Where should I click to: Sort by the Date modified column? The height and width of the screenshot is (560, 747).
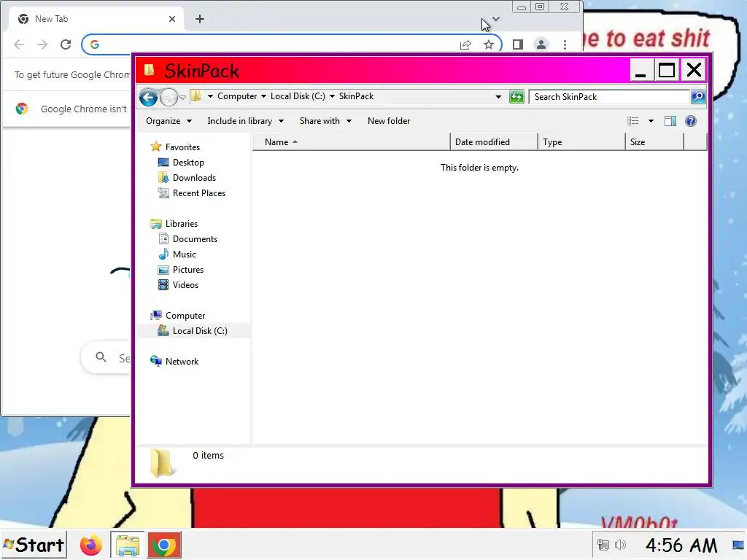494,142
